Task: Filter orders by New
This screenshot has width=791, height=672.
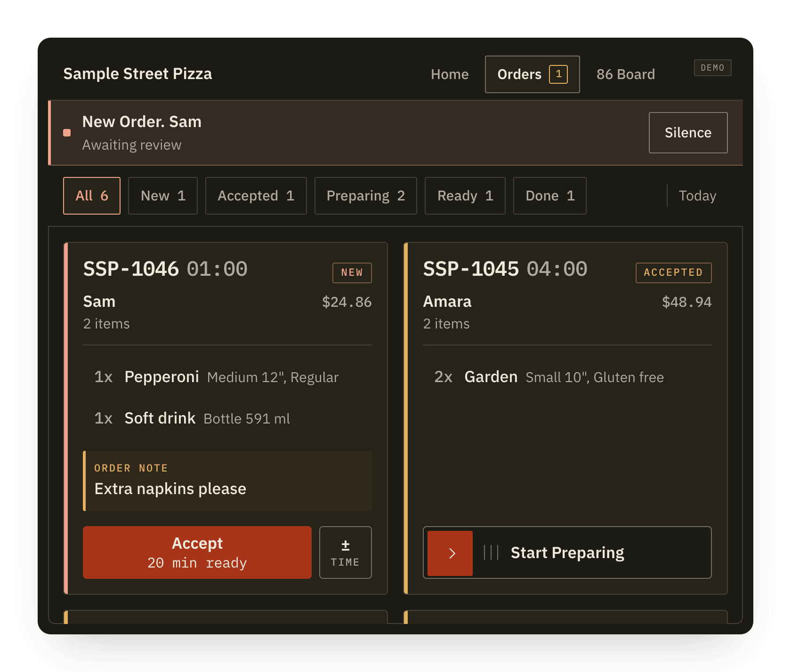Action: tap(163, 196)
